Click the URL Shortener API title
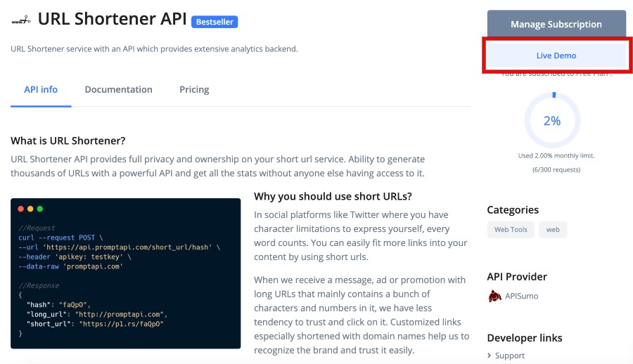This screenshot has height=364, width=633. pyautogui.click(x=113, y=19)
